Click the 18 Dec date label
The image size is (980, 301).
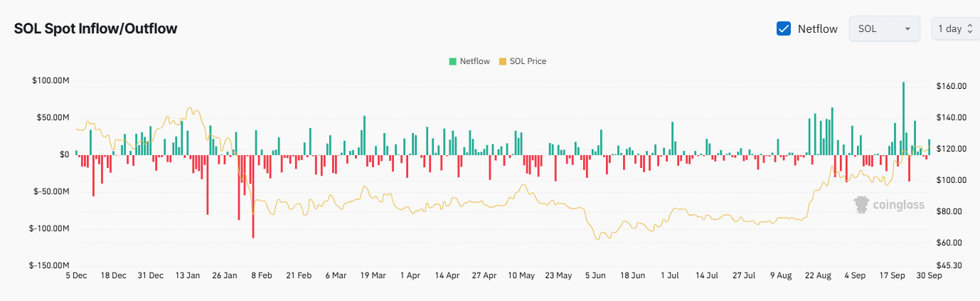[x=114, y=275]
